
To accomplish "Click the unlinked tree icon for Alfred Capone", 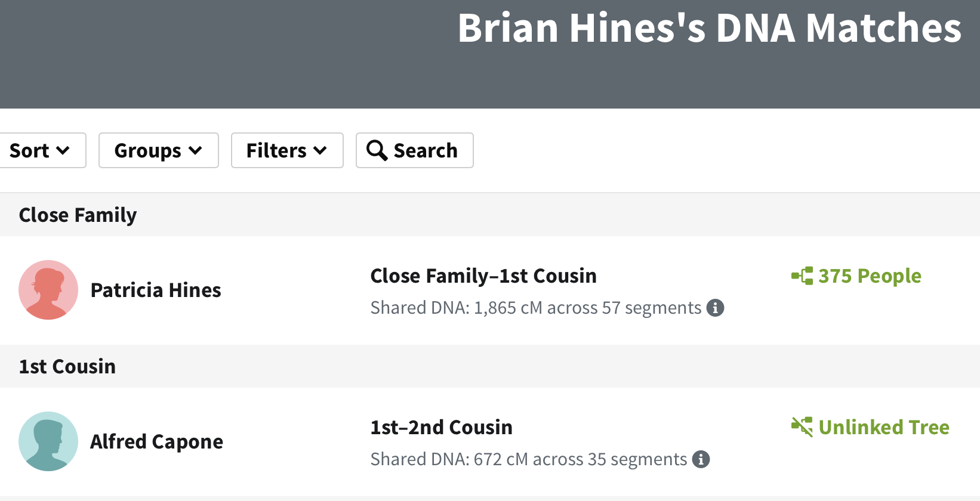I will tap(802, 427).
